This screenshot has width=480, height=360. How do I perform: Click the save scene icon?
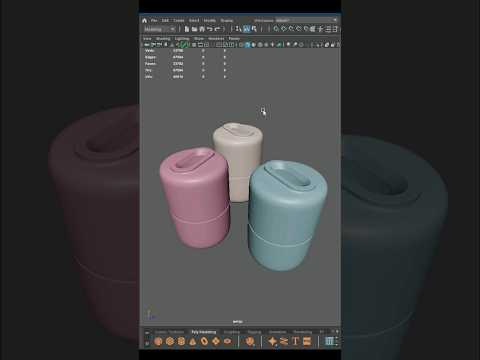[202, 29]
